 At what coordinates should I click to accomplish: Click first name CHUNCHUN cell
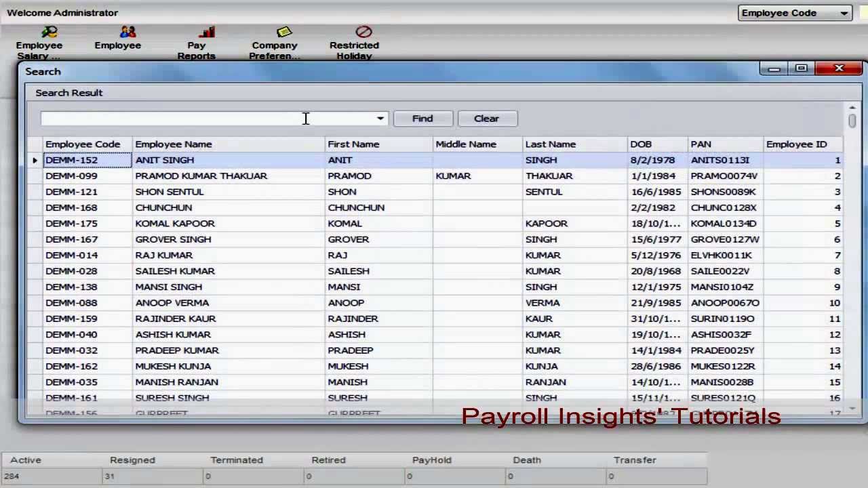click(x=379, y=207)
